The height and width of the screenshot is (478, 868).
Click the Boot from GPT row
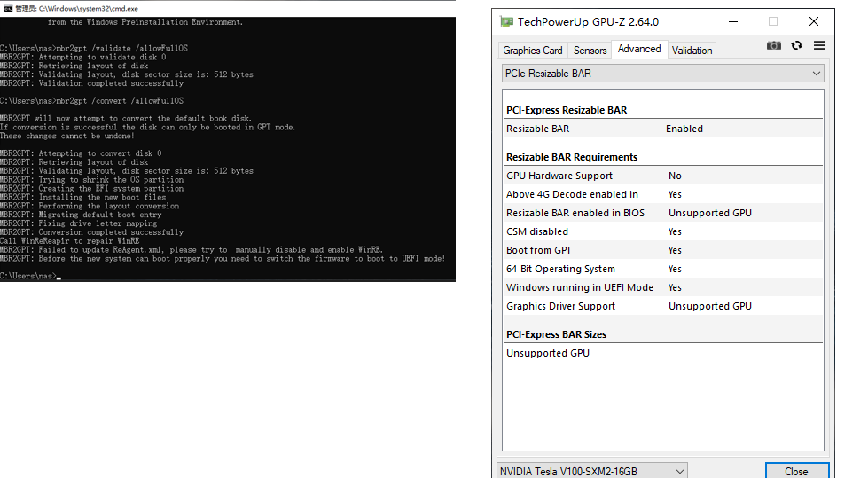(662, 250)
